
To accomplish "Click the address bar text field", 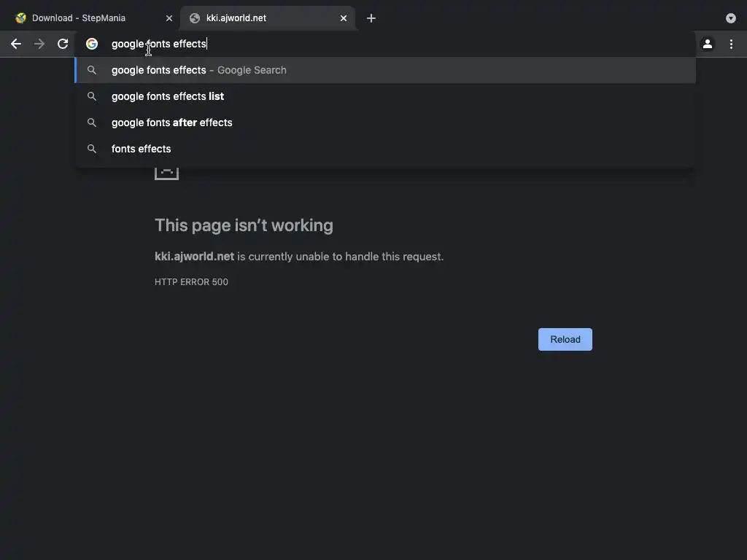I will pos(385,44).
